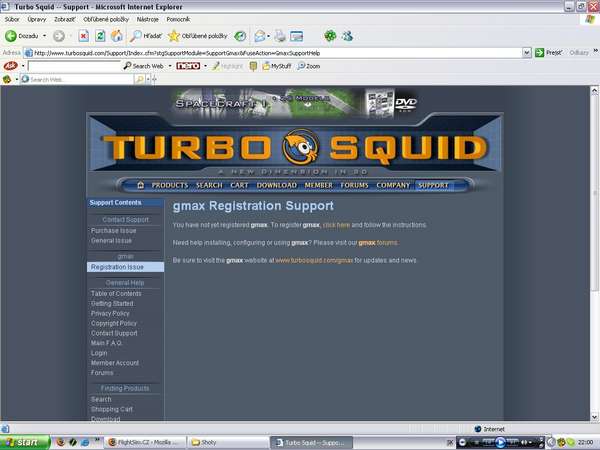The height and width of the screenshot is (450, 600).
Task: Open the Nástroje menu
Action: (147, 19)
